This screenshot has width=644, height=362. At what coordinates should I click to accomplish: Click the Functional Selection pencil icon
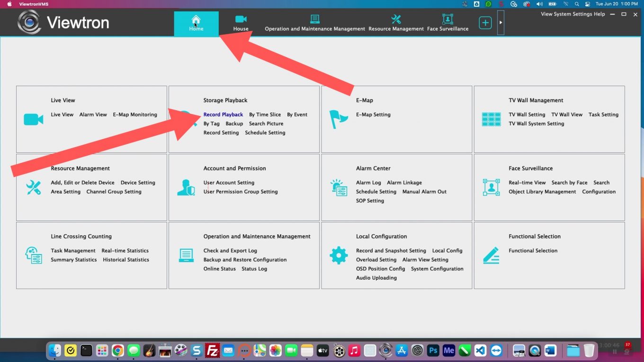click(x=491, y=256)
